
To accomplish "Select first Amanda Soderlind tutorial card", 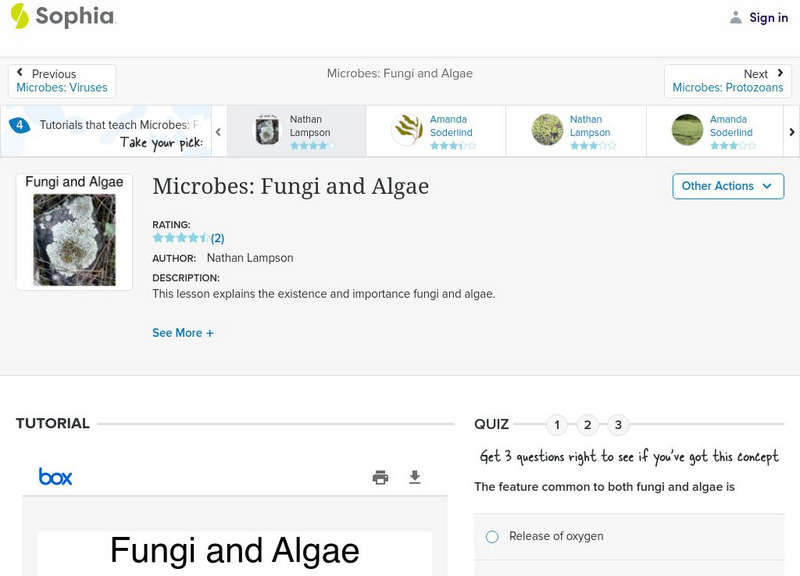I will (x=435, y=131).
